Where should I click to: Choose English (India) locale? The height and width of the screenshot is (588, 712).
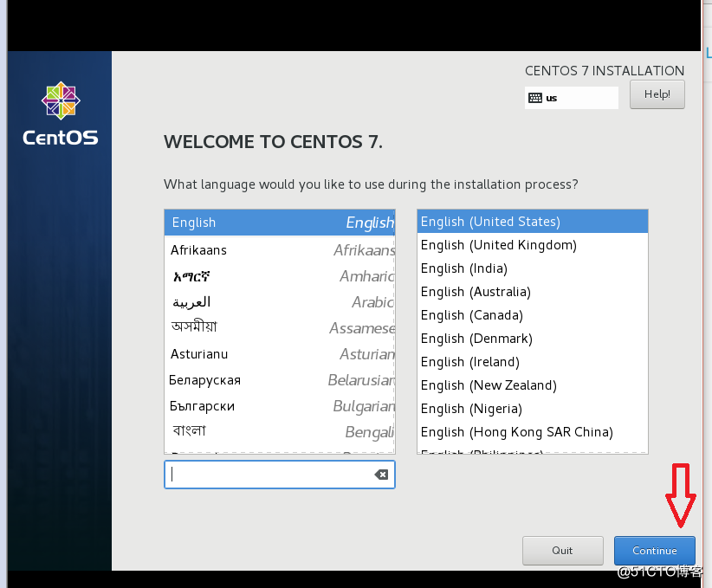[x=532, y=268]
